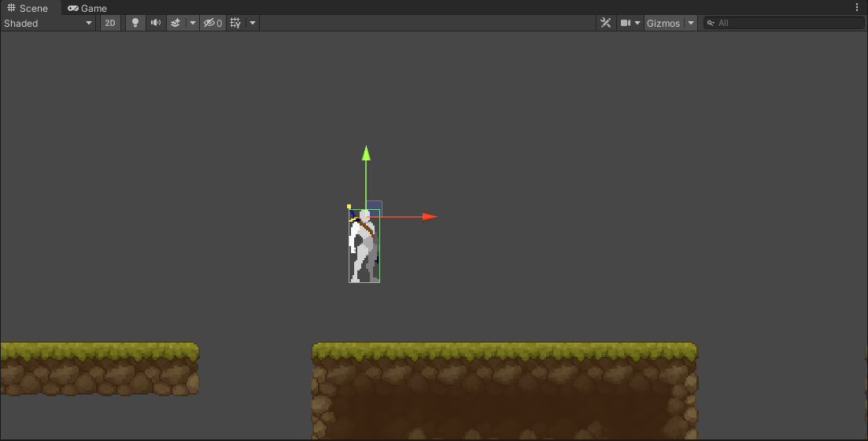Toggle the Gizmos button
Image resolution: width=868 pixels, height=441 pixels.
click(x=663, y=24)
